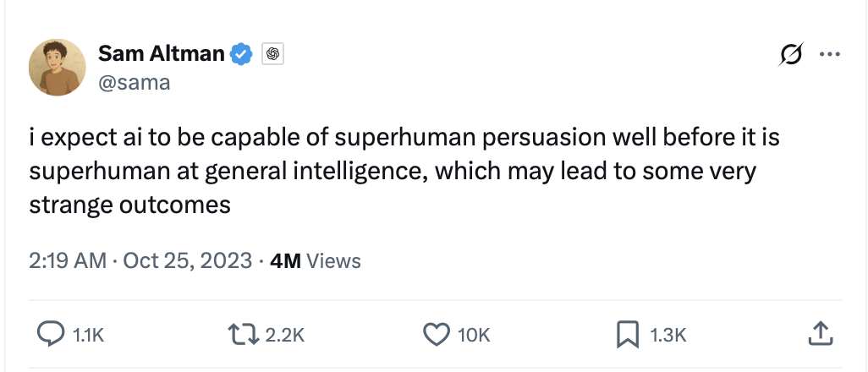The width and height of the screenshot is (868, 372).
Task: Click the 1.3K bookmarks count
Action: click(x=667, y=336)
